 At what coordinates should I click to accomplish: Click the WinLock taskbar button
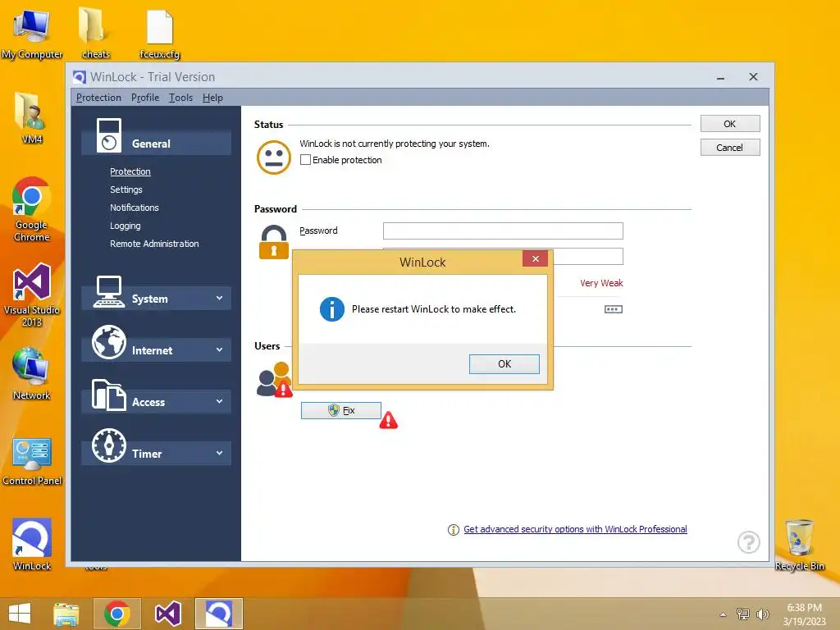coord(218,614)
